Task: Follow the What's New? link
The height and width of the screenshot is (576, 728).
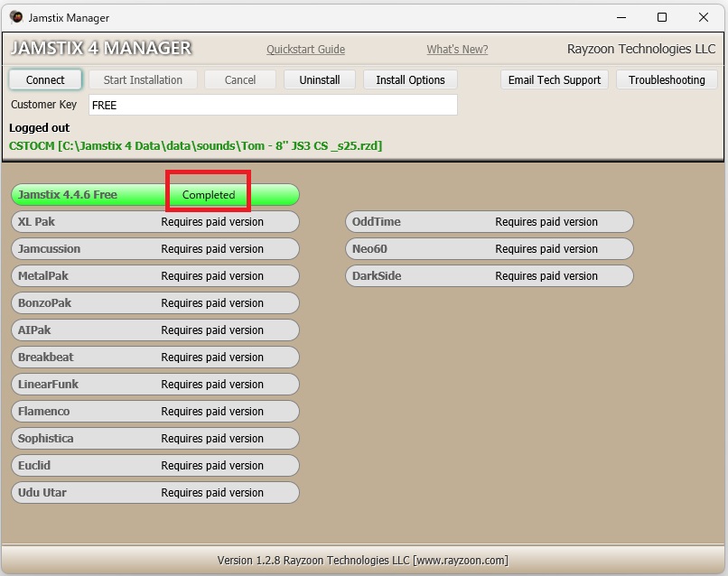Action: [457, 50]
